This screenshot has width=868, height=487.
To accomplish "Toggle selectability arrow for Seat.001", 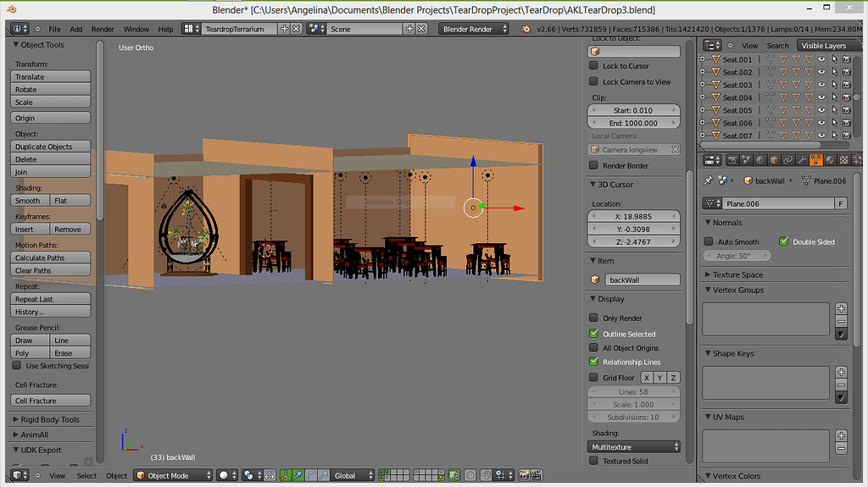I will coord(835,59).
